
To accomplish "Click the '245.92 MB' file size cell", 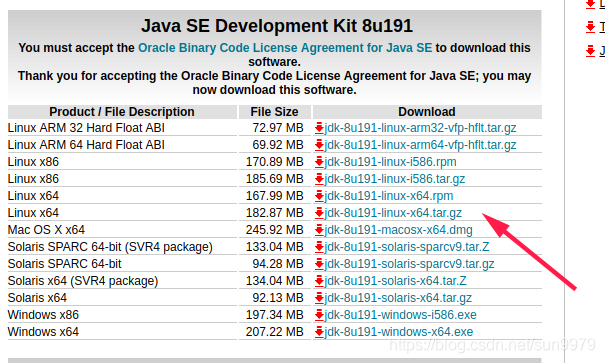I will (275, 230).
